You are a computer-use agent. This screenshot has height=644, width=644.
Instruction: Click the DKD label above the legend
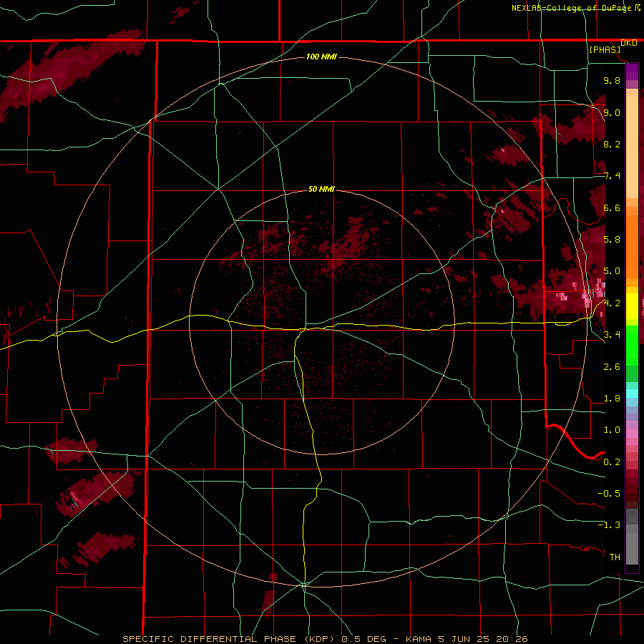629,43
